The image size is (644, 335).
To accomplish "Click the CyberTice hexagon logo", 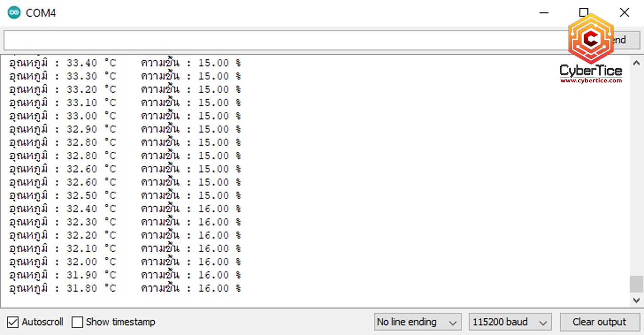I will point(591,39).
